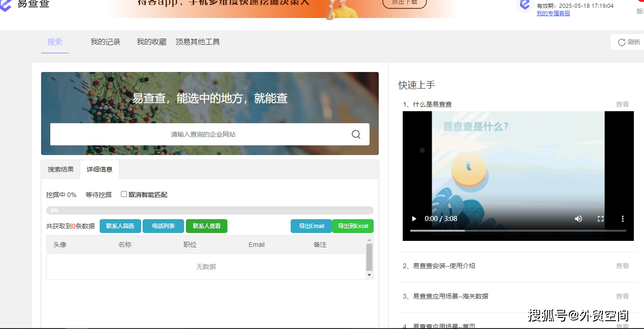Switch to the 搜索结果 tab
This screenshot has height=329, width=644.
click(60, 169)
